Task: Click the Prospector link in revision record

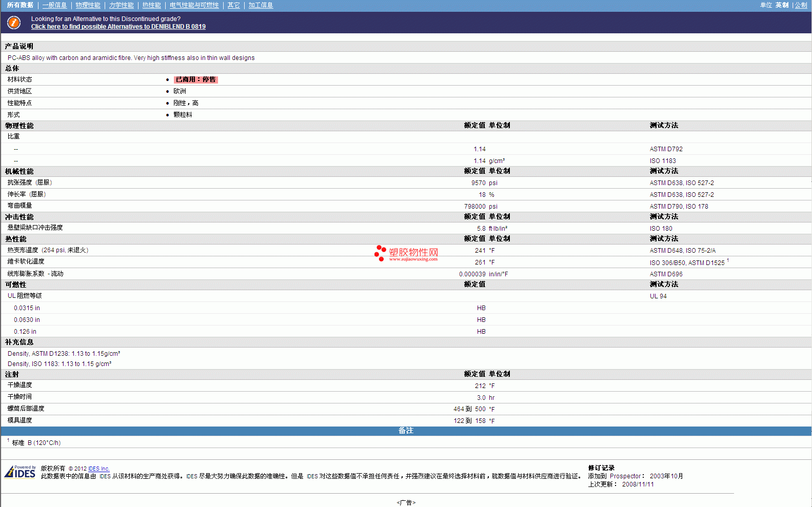Action: (x=625, y=476)
